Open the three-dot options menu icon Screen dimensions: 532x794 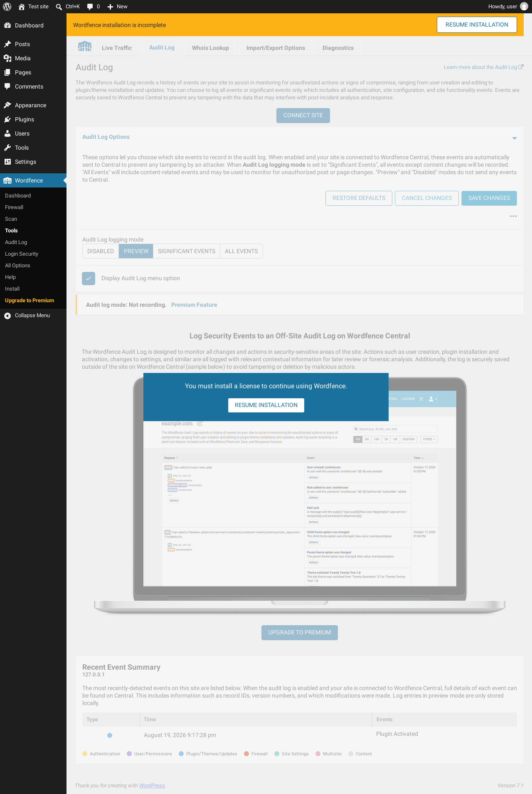[513, 216]
